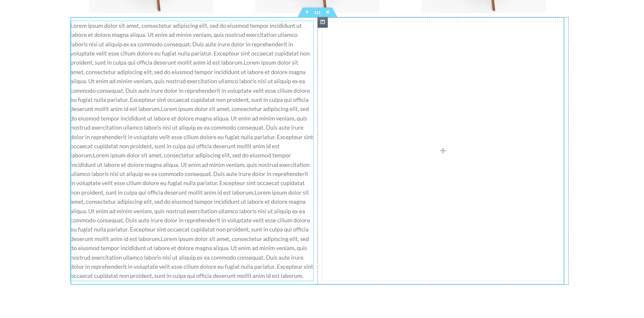Select the Lorem ipsum text block
Viewport: 644px width, 318px height.
pos(192,151)
